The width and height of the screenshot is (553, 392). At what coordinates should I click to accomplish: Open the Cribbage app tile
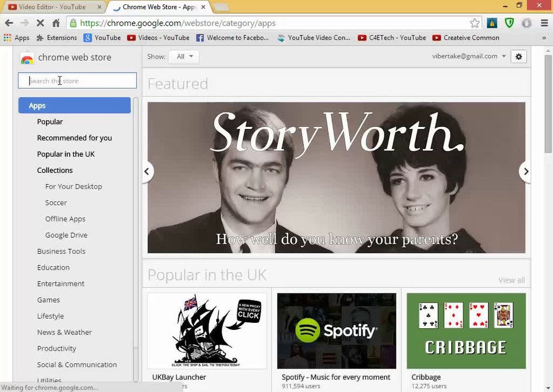pyautogui.click(x=466, y=331)
